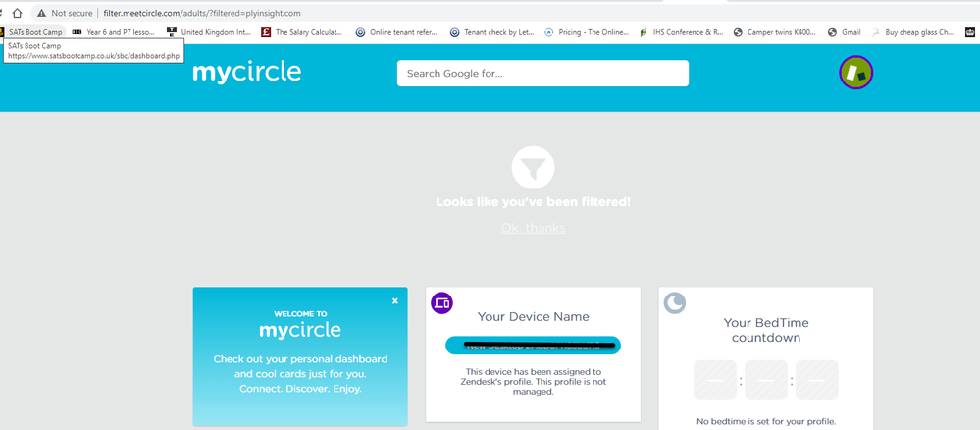Close the Welcome to mycircle card
This screenshot has height=430, width=980.
[395, 301]
